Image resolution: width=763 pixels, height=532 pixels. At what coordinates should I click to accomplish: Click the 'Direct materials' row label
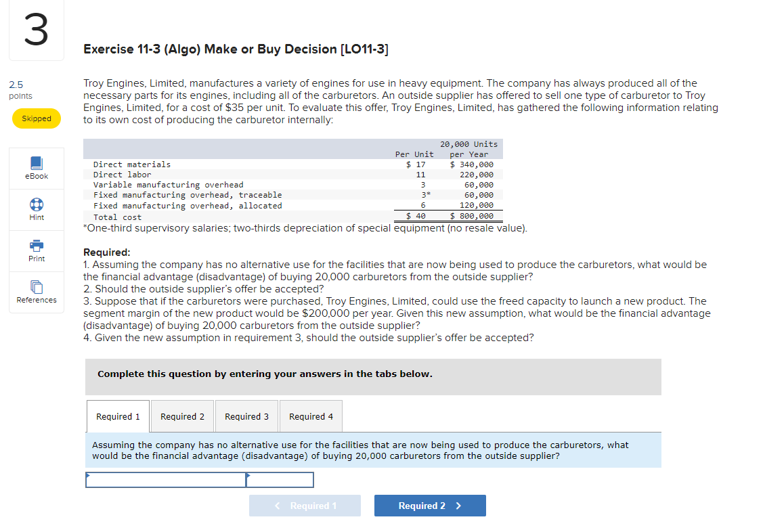tap(132, 164)
